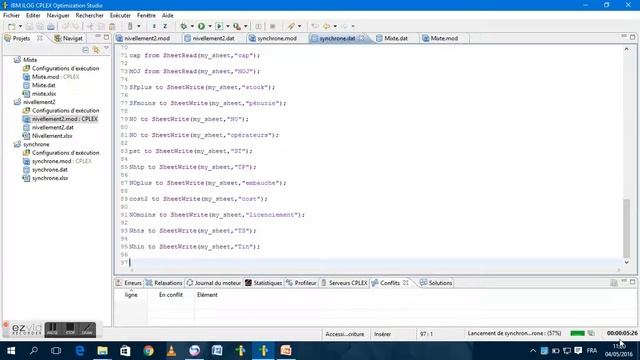Click the FRA language indicator
640x360 pixels.
point(591,351)
